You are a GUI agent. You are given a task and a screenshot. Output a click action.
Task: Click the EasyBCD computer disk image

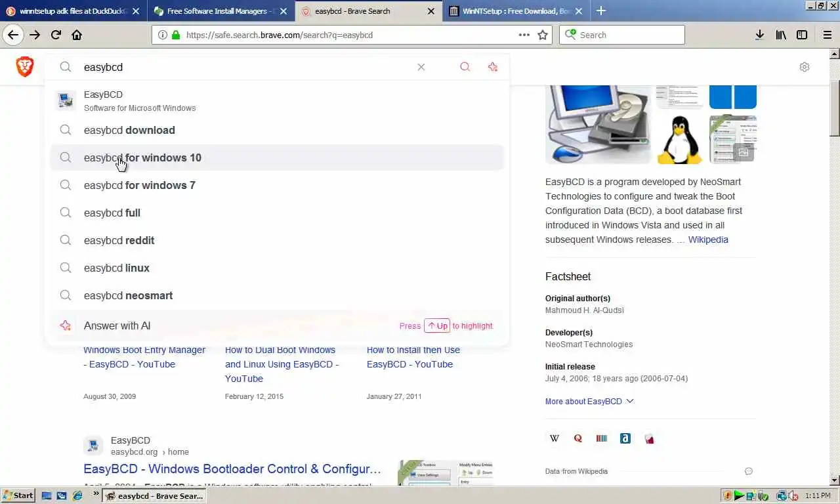tap(598, 124)
